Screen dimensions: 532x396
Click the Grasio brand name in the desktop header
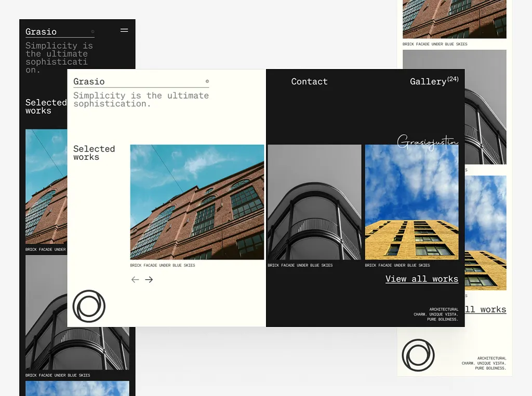[x=89, y=81]
